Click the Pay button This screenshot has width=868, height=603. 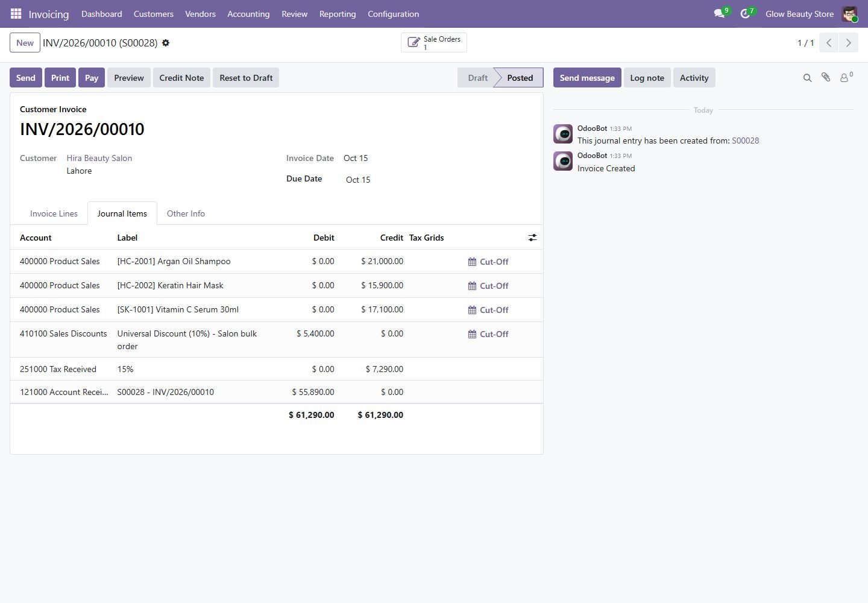coord(92,78)
